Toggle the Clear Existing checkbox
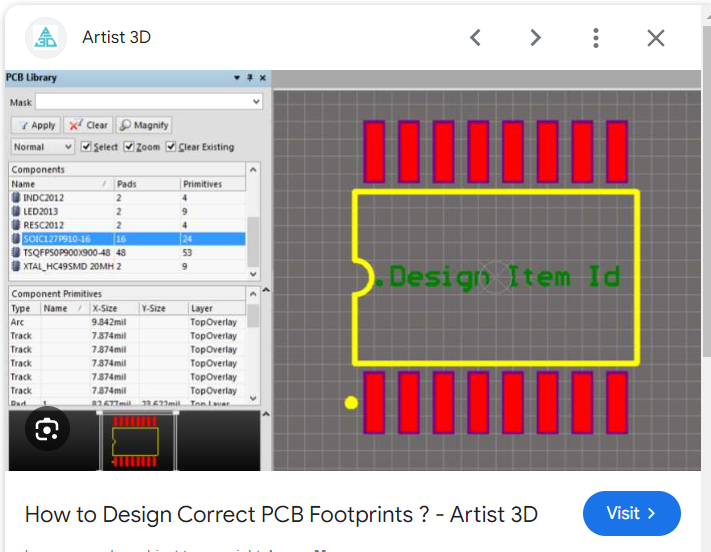 pos(170,147)
